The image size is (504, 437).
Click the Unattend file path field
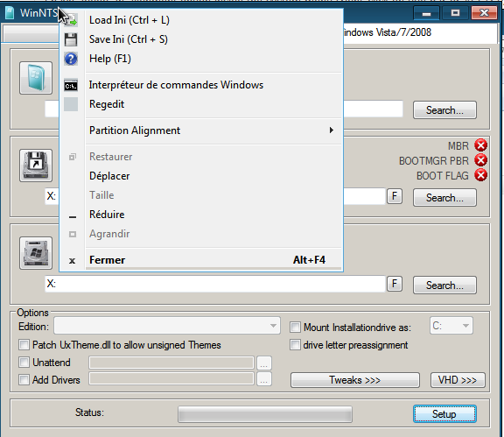pyautogui.click(x=171, y=363)
